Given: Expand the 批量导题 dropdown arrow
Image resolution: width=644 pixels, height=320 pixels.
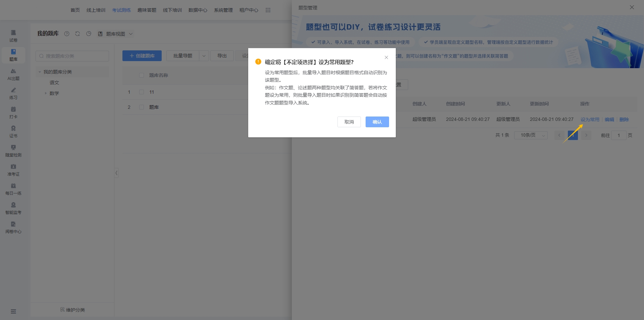Looking at the screenshot, I should 204,56.
